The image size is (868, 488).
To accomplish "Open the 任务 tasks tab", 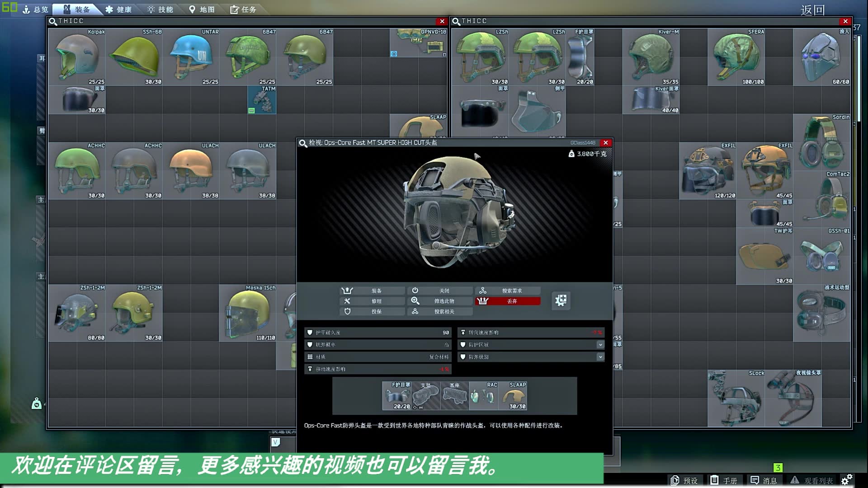I will coord(243,9).
